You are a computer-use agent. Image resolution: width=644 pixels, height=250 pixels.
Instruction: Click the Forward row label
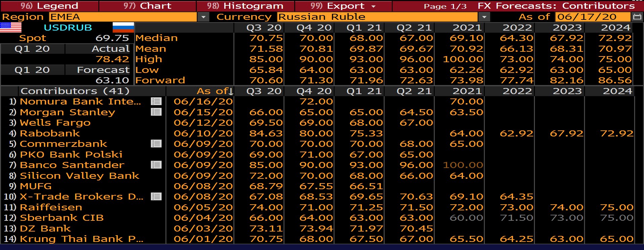(x=160, y=80)
